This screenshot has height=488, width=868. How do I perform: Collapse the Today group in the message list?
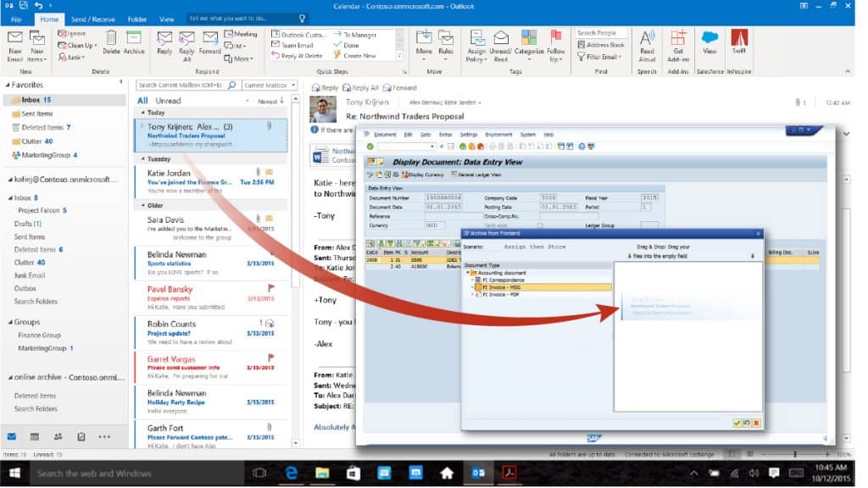click(142, 113)
